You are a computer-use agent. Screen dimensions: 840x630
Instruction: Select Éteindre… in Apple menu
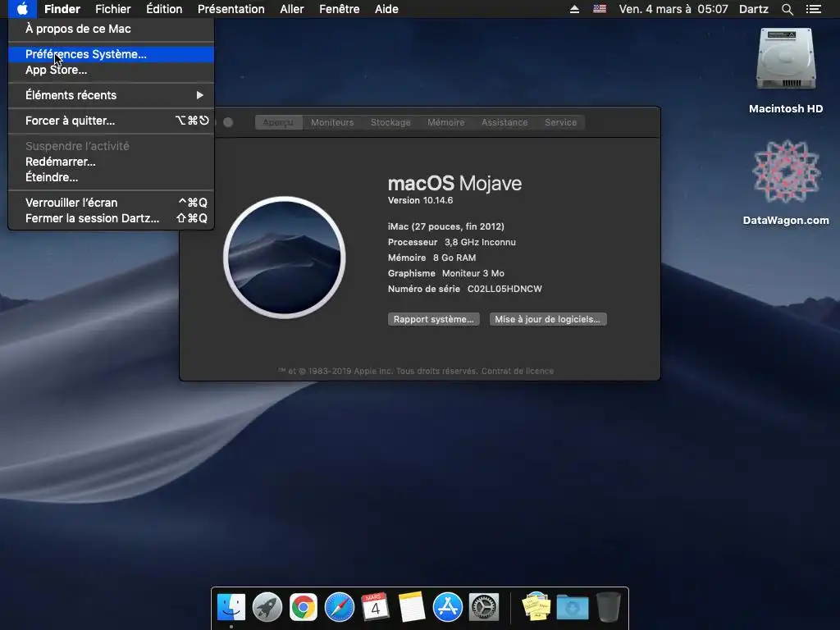click(x=111, y=177)
